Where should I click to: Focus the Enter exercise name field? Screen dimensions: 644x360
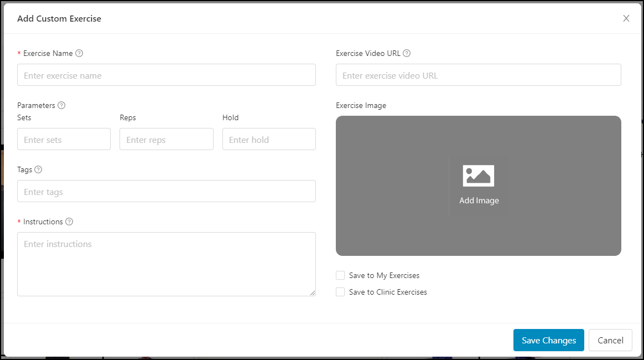(x=166, y=75)
